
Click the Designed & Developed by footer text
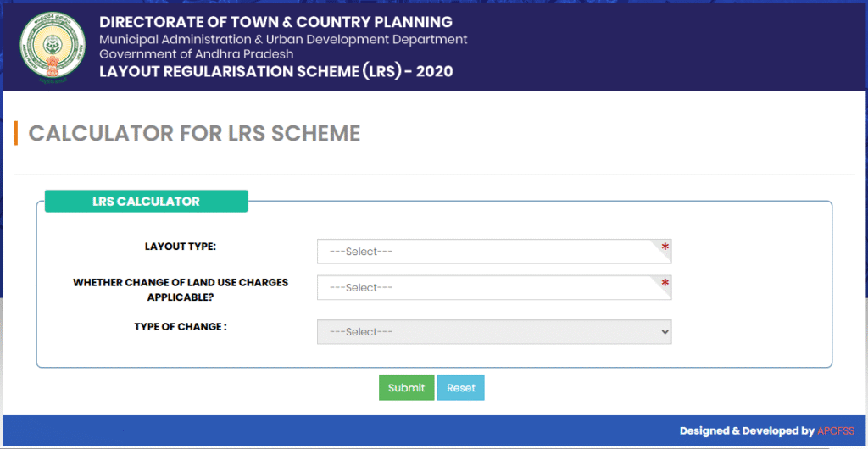click(x=746, y=431)
